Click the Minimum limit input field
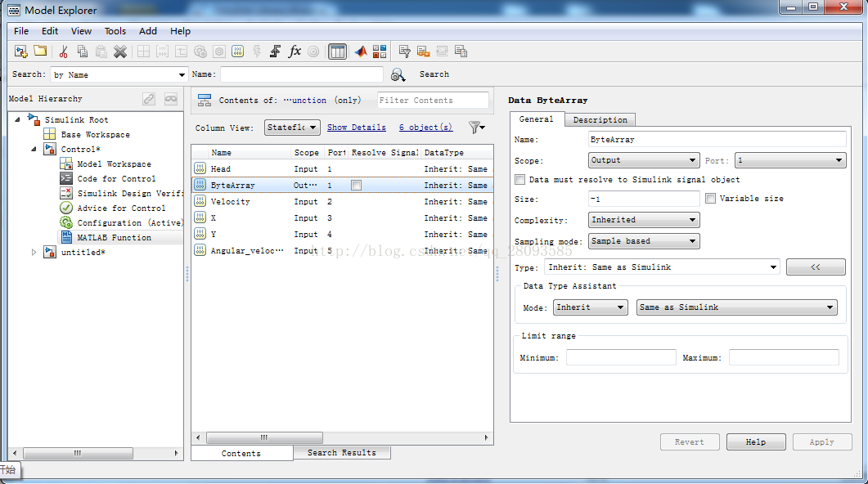The width and height of the screenshot is (868, 484). coord(621,358)
